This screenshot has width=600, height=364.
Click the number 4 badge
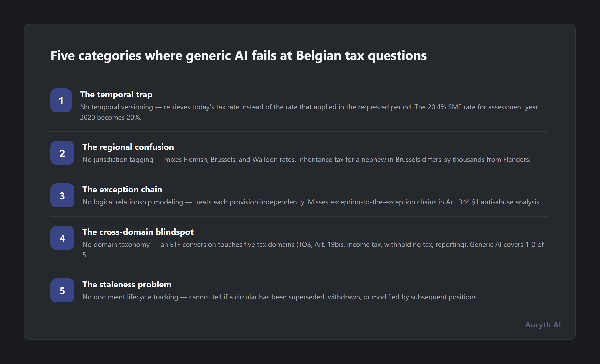(x=62, y=238)
